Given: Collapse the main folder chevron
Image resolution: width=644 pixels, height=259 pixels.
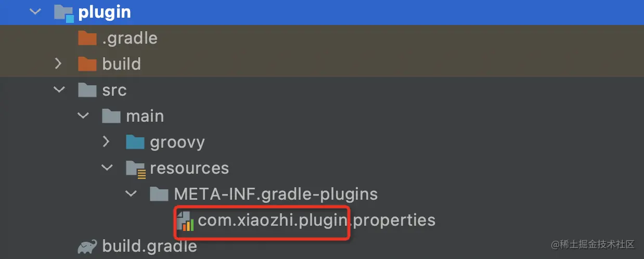Looking at the screenshot, I should pyautogui.click(x=83, y=115).
